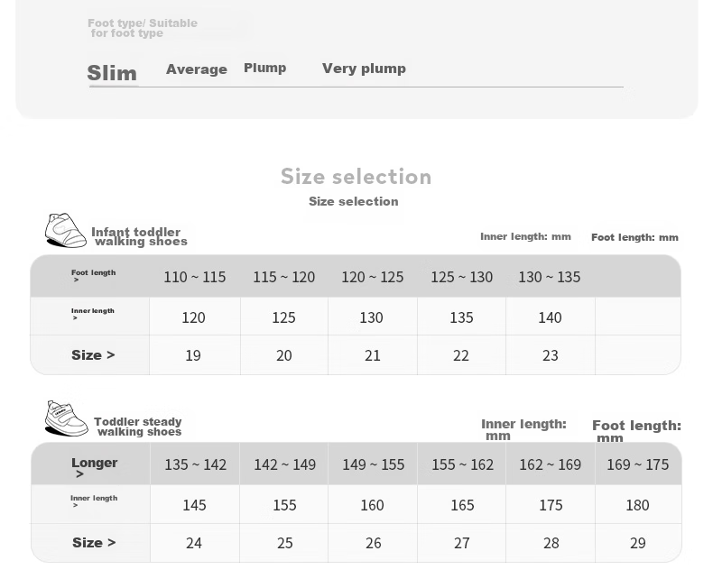Screen dimensions: 713x588
Task: Select size 19 cell in infant table
Action: click(193, 355)
